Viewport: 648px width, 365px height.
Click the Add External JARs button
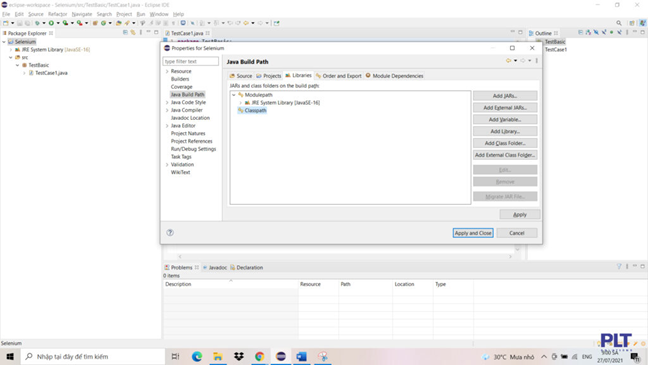click(x=505, y=107)
